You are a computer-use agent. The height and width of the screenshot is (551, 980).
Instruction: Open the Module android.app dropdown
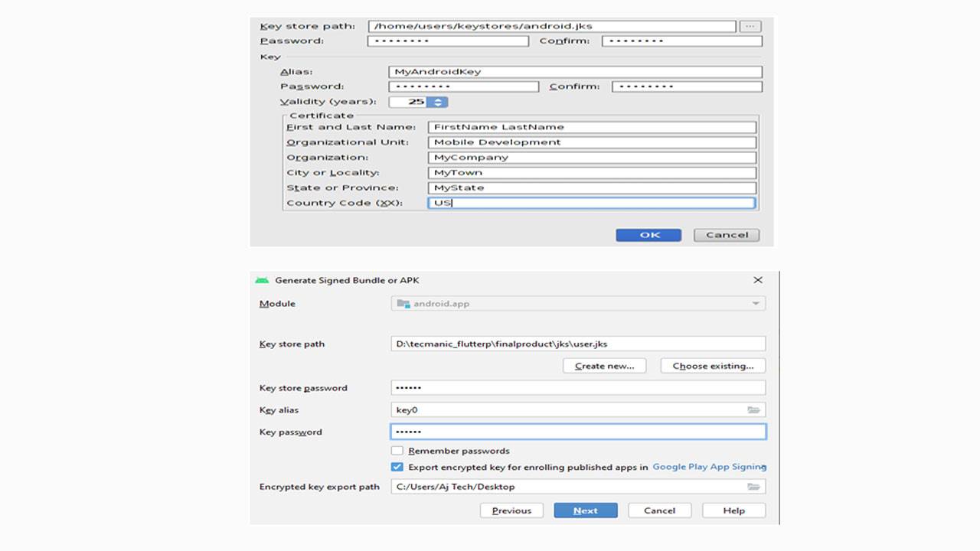click(x=578, y=304)
